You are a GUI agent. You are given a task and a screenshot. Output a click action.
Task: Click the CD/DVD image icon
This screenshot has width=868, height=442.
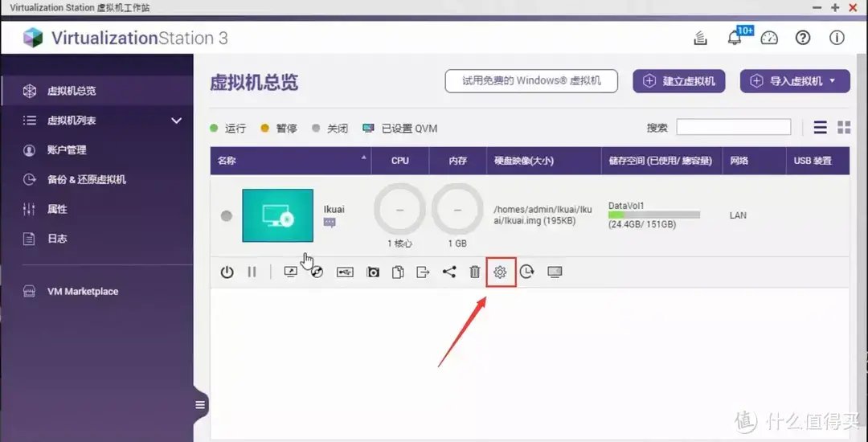[317, 272]
